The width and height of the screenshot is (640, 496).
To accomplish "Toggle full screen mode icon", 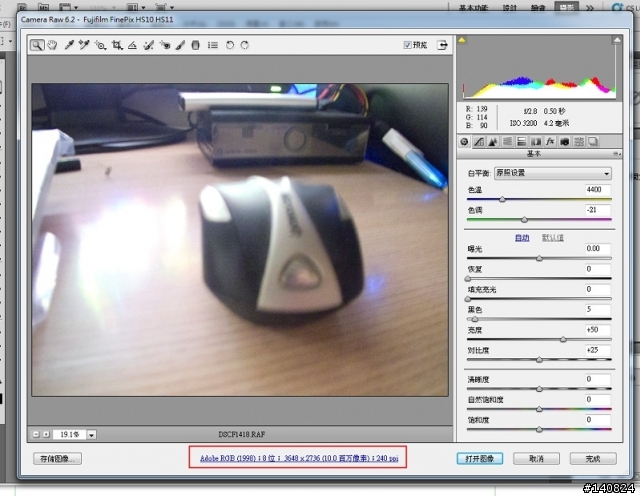I will 442,45.
